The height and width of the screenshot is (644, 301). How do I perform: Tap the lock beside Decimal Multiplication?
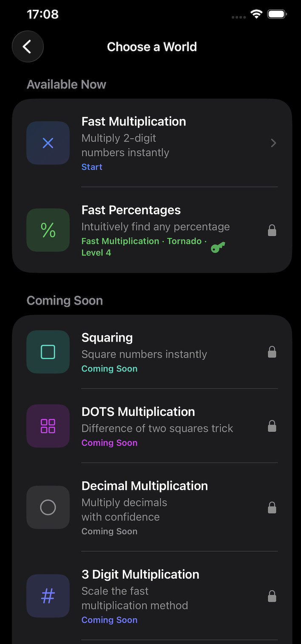[272, 507]
